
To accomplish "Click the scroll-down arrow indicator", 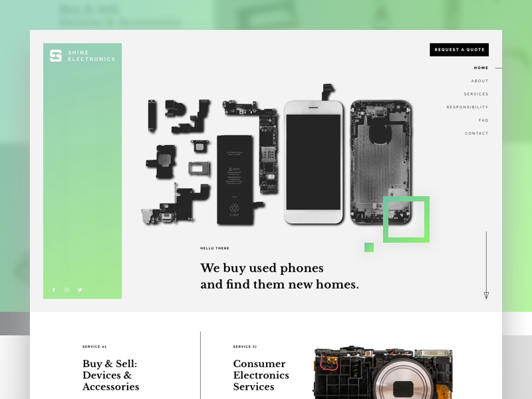I will pos(486,265).
